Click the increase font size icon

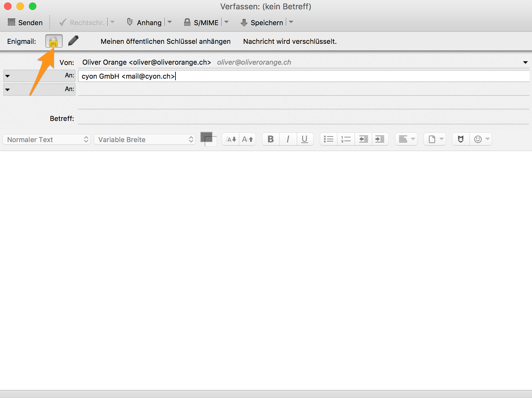[248, 139]
